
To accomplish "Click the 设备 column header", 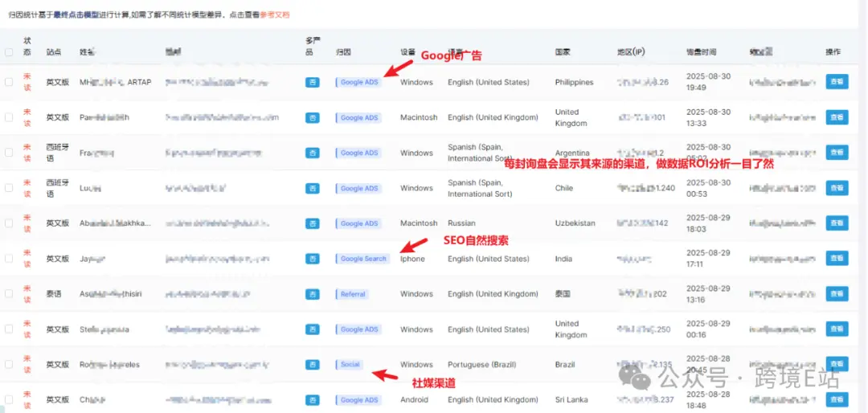I will [x=408, y=52].
